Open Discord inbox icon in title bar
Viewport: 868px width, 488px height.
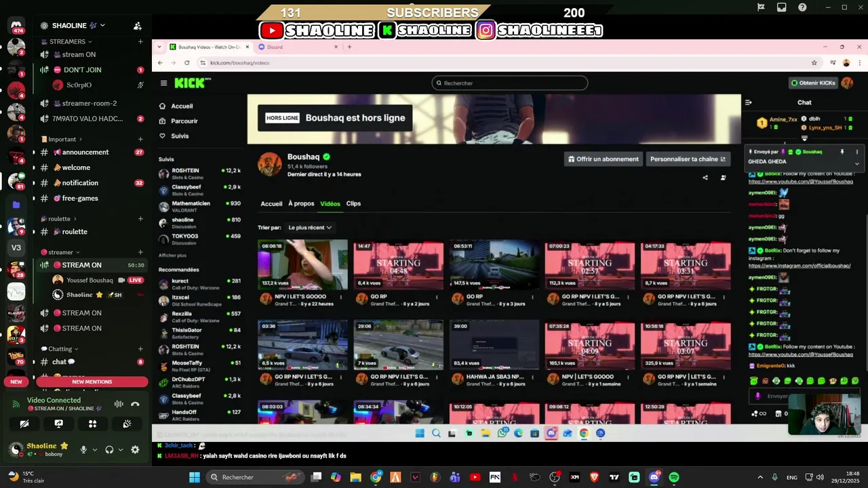(x=782, y=7)
